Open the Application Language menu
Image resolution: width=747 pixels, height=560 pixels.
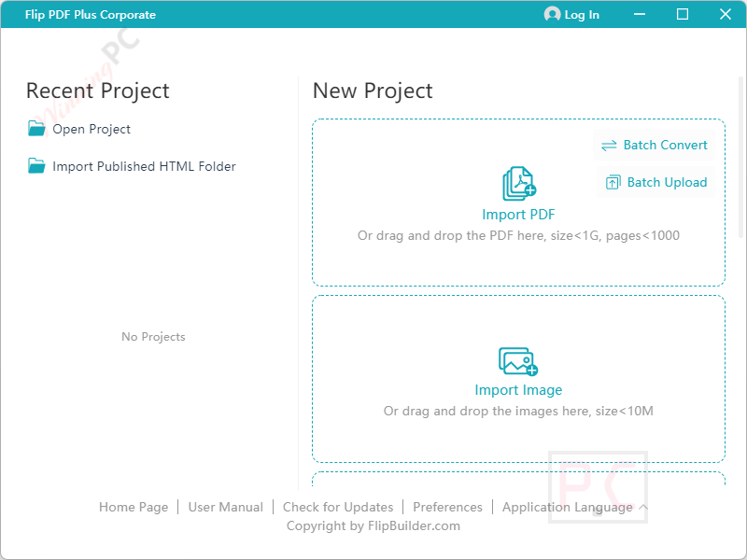[x=568, y=507]
